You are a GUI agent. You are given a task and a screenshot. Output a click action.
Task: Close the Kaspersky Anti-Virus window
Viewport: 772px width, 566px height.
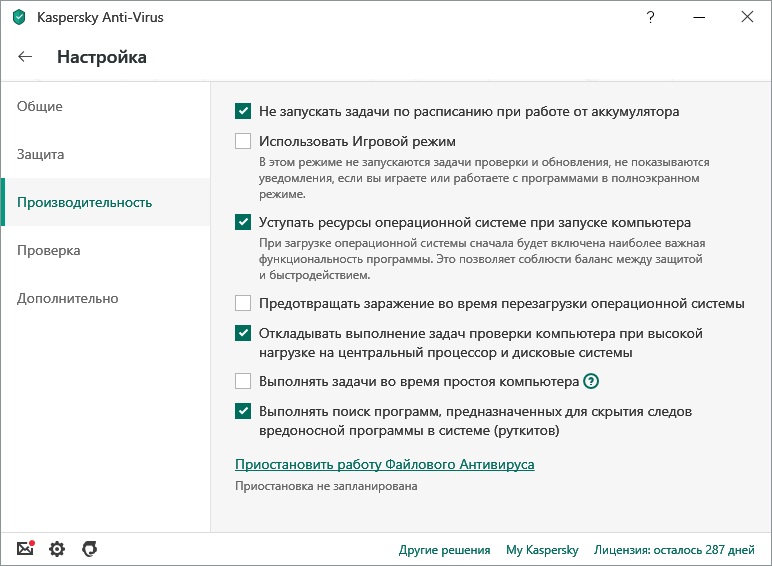click(x=747, y=17)
